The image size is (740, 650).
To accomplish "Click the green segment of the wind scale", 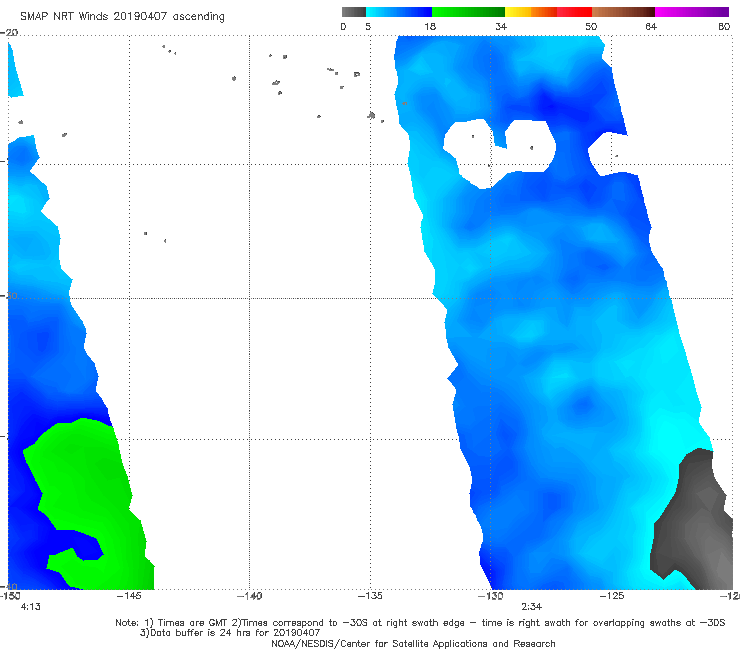I will coord(468,12).
